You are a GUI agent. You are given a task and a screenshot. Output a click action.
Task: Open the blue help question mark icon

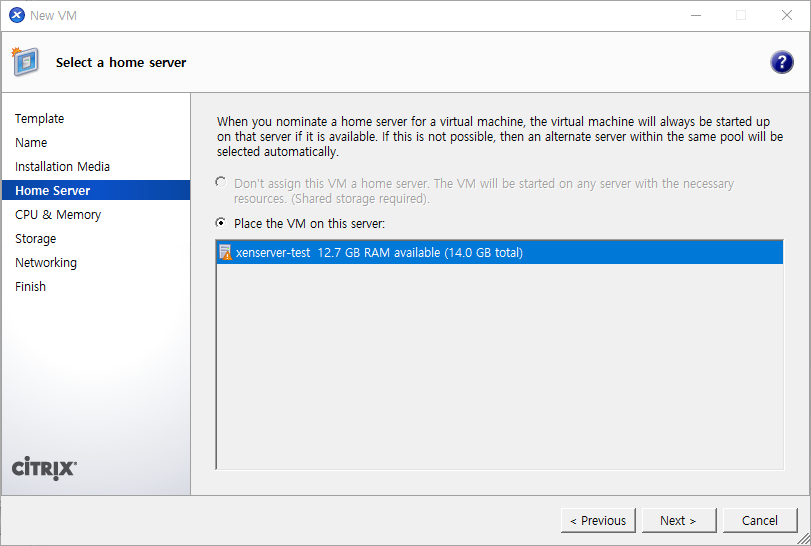(x=782, y=63)
